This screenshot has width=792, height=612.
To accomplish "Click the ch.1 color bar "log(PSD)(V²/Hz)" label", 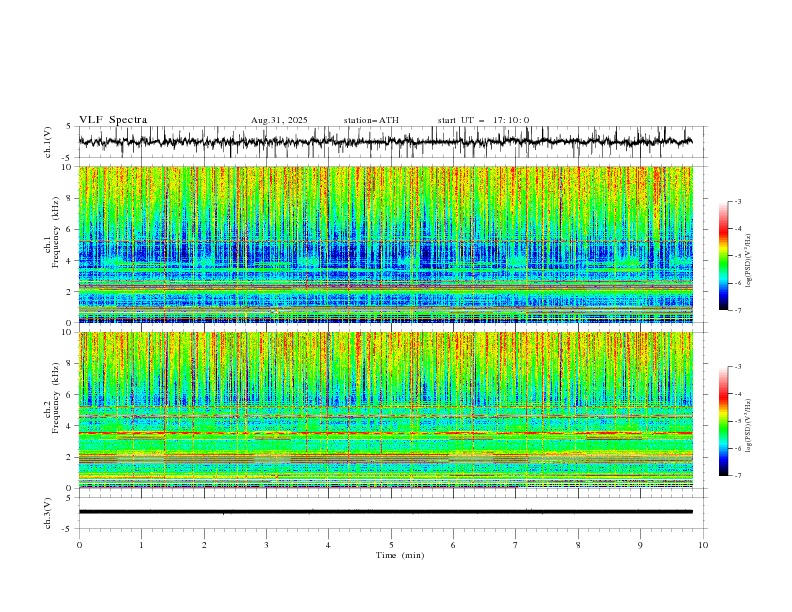I will pyautogui.click(x=749, y=261).
